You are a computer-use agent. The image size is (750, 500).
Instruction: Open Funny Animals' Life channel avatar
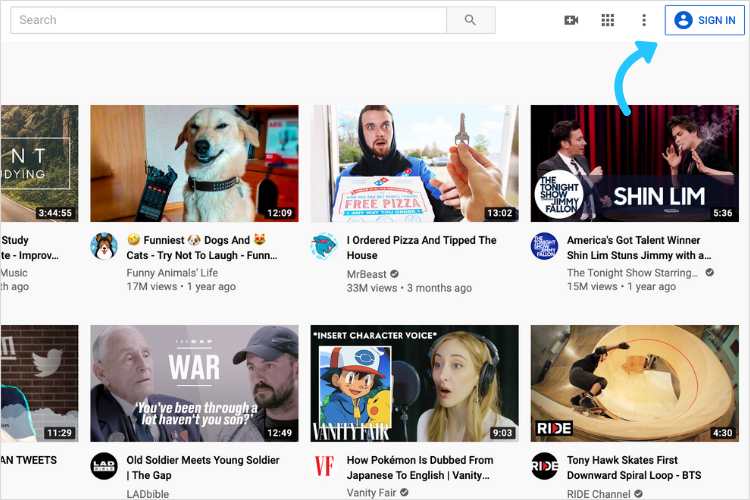point(104,246)
